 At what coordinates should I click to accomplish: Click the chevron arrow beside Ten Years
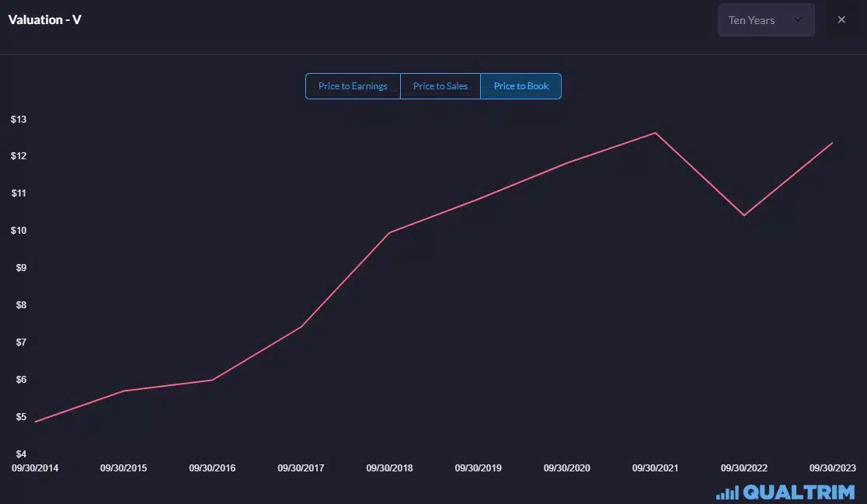click(798, 20)
